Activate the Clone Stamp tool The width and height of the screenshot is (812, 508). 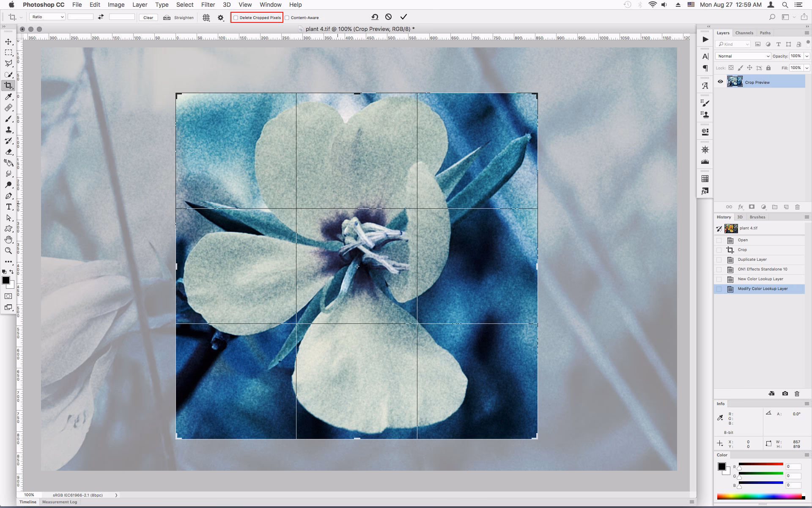[x=8, y=130]
